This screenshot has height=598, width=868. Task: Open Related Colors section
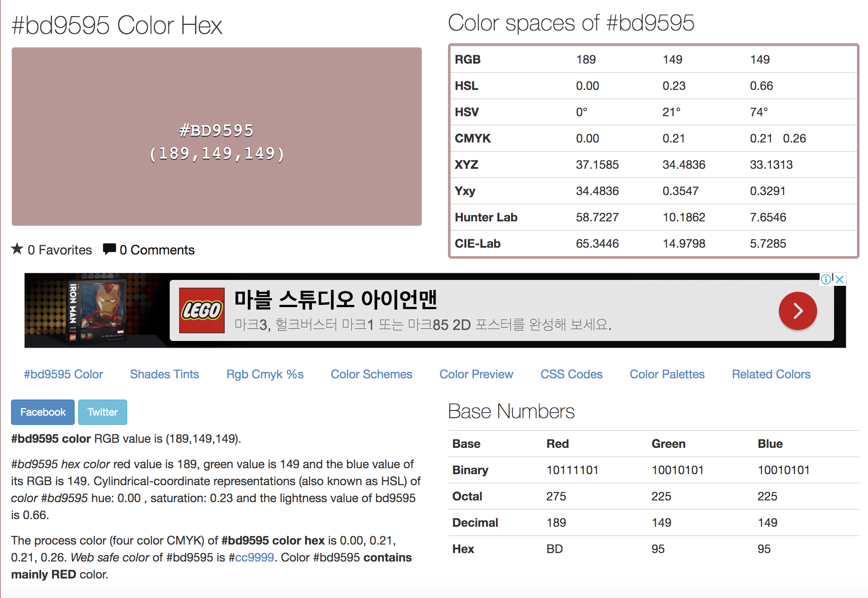click(x=771, y=374)
